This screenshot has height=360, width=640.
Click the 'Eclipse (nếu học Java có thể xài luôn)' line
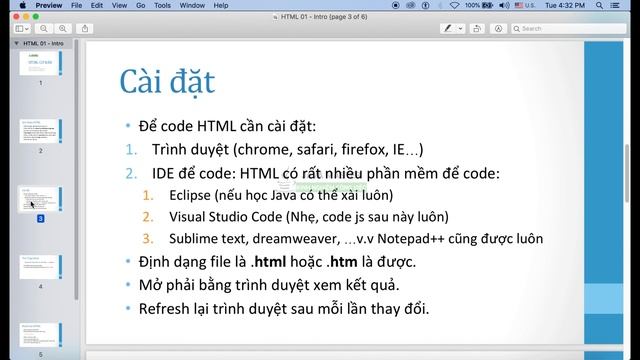coord(281,195)
